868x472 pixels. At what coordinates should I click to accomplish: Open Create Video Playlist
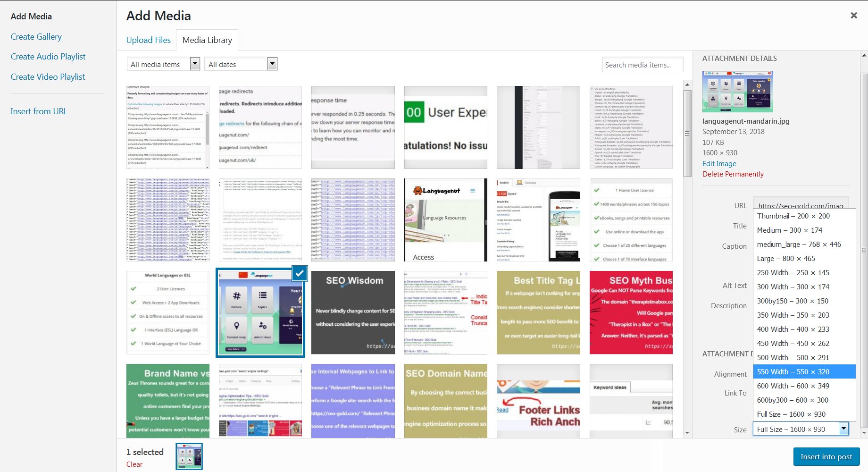(x=48, y=77)
